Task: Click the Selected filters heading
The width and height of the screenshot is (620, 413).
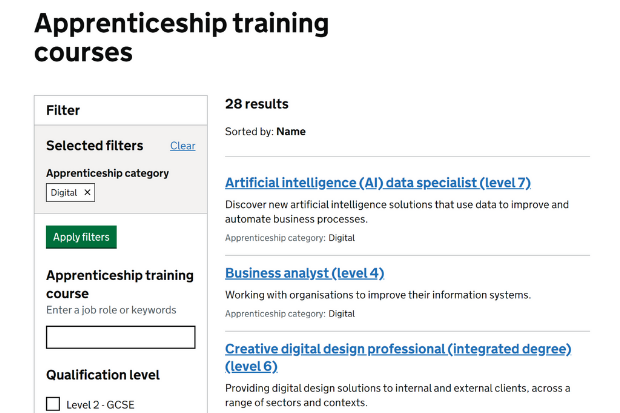Action: point(94,146)
